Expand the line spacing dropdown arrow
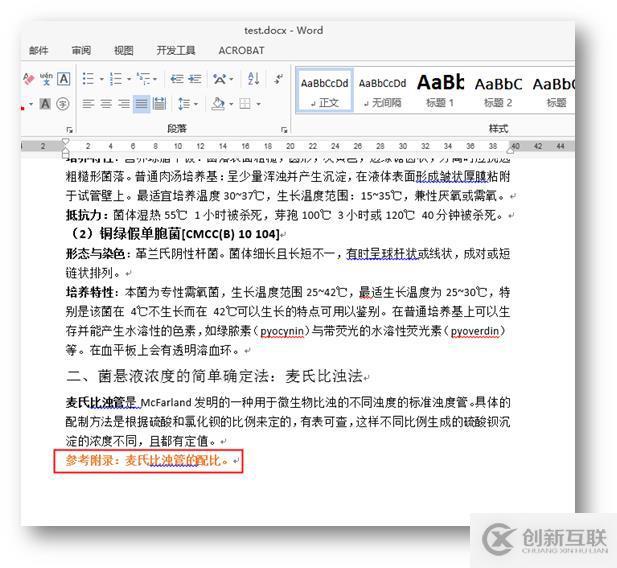This screenshot has width=617, height=568. (196, 104)
